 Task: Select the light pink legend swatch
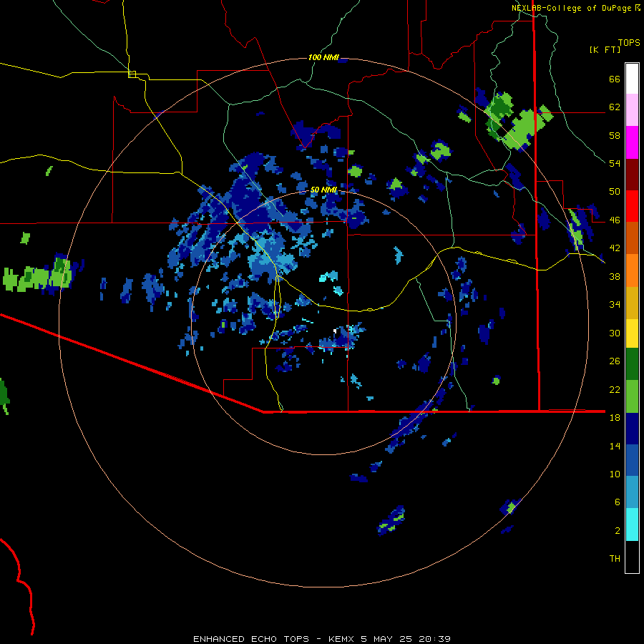(632, 110)
